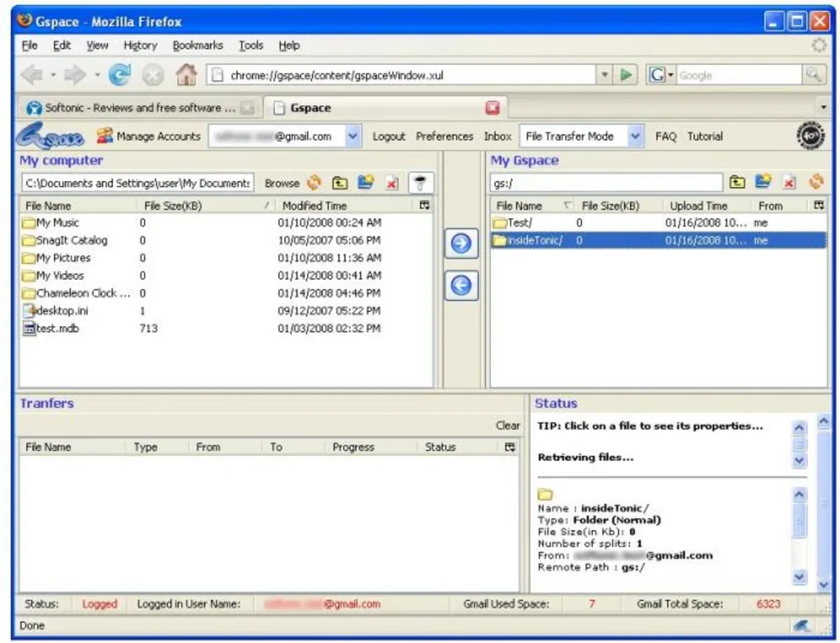The height and width of the screenshot is (643, 840).
Task: Create new folder in My Gspace
Action: pyautogui.click(x=763, y=182)
